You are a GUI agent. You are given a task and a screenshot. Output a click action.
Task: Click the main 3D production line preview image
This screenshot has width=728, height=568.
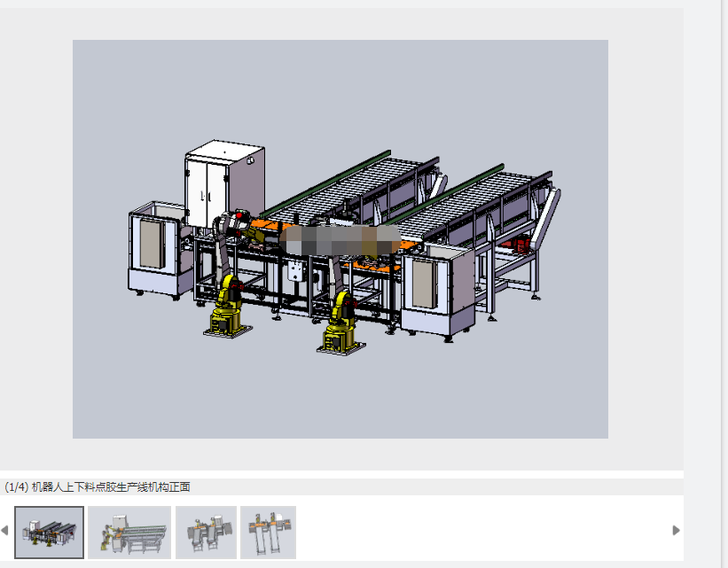(341, 239)
